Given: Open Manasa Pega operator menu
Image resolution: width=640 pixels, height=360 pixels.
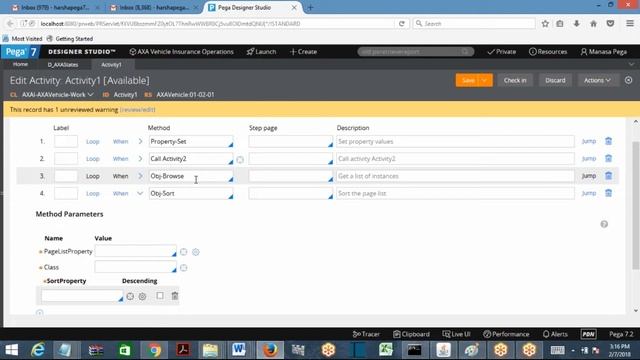Looking at the screenshot, I should pyautogui.click(x=604, y=52).
